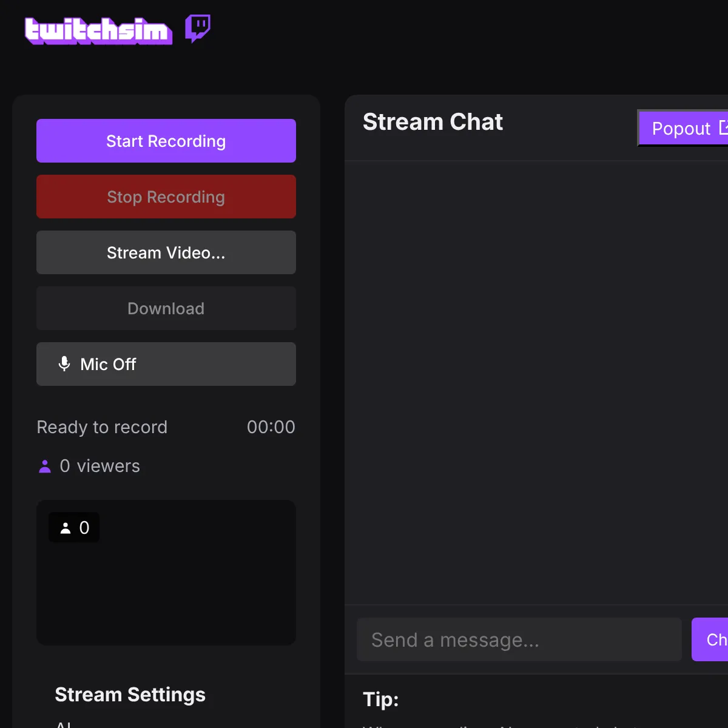Click the 0 viewers count label
728x728 pixels.
pyautogui.click(x=100, y=466)
